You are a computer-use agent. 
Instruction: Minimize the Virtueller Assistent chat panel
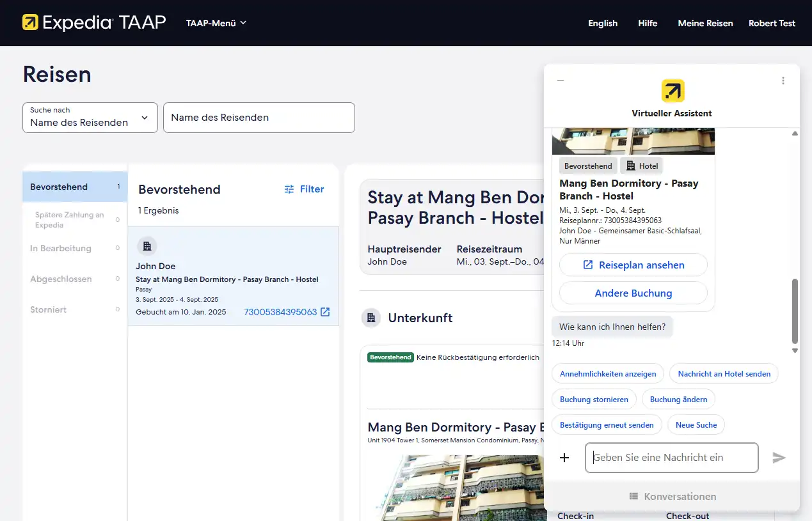561,81
